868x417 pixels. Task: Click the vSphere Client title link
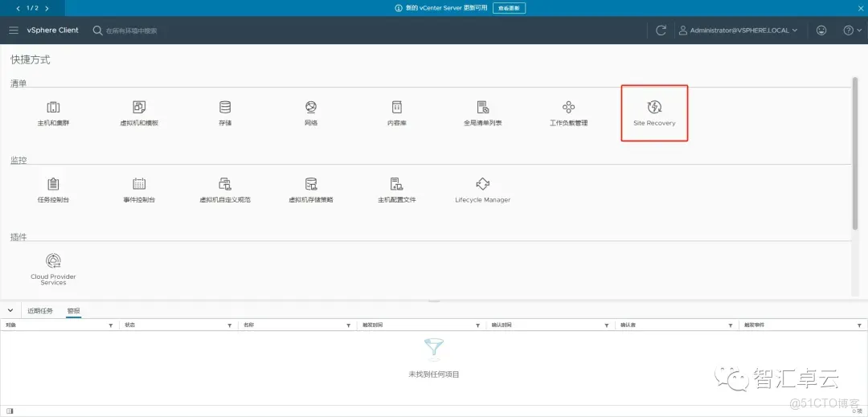point(52,31)
